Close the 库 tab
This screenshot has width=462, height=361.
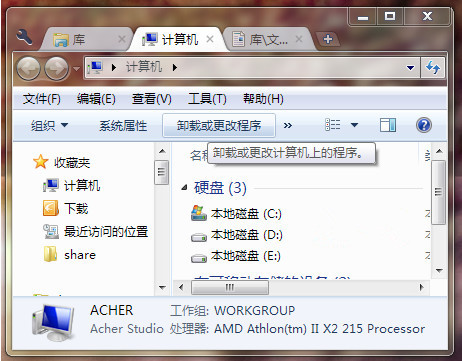tap(122, 39)
